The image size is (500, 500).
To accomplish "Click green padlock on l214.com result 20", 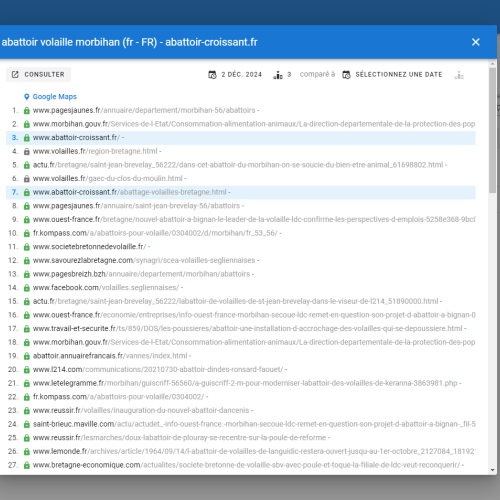I will point(27,370).
